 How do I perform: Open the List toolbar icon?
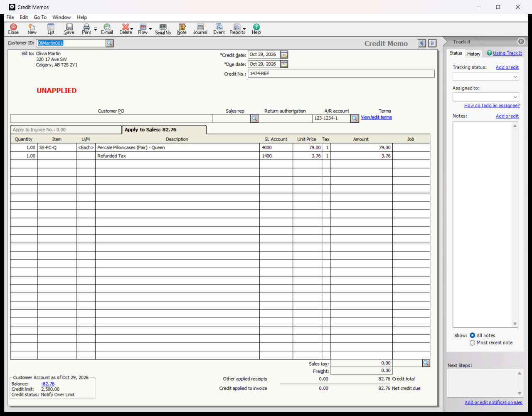tap(51, 29)
